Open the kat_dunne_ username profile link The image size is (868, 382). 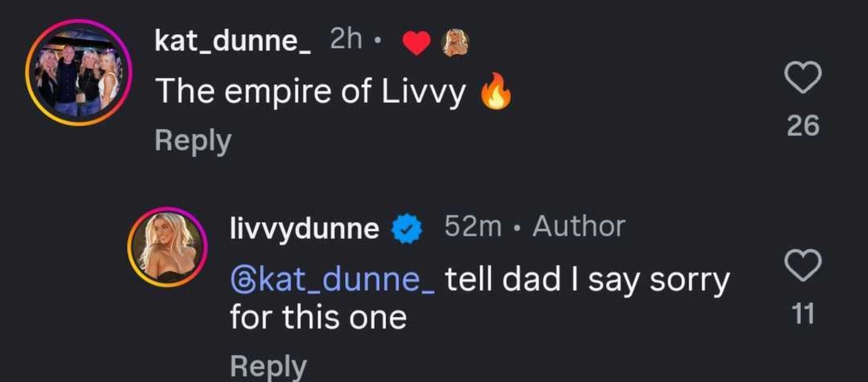[232, 41]
